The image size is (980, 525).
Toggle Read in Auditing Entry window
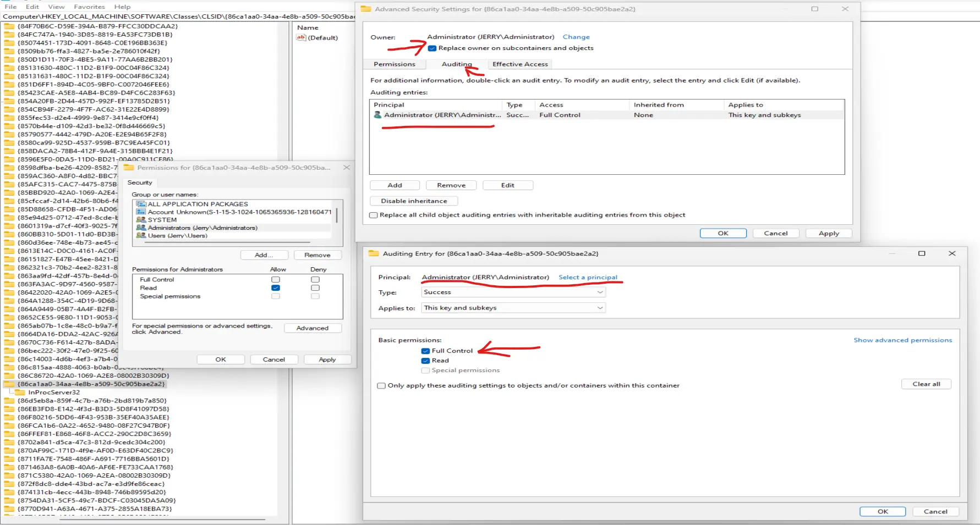pos(425,361)
